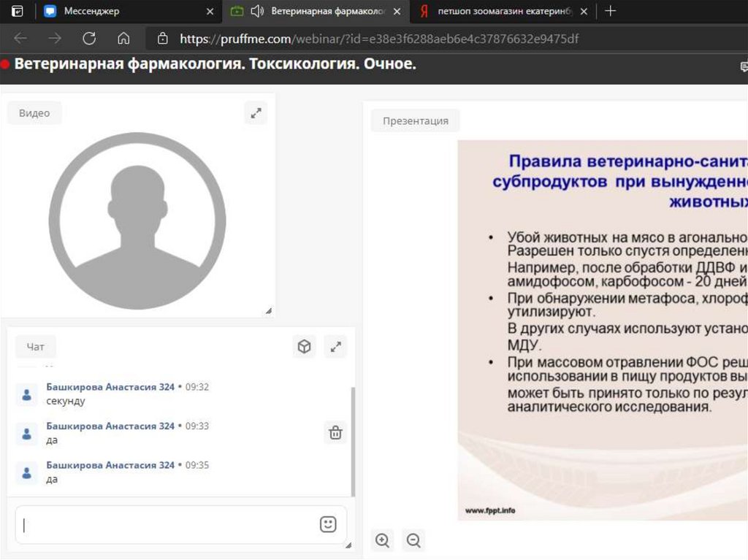Screen dimensions: 748x560
Task: Close the Мессенджер browser tab
Action: [x=210, y=11]
